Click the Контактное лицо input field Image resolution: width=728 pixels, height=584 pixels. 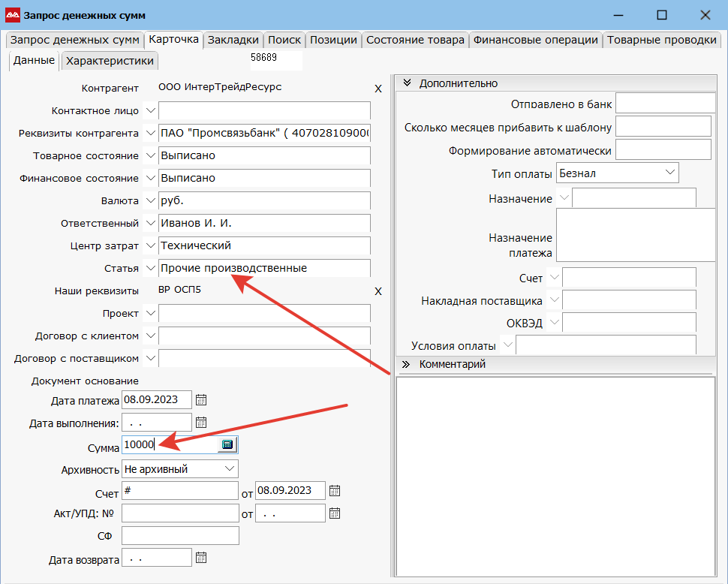264,111
